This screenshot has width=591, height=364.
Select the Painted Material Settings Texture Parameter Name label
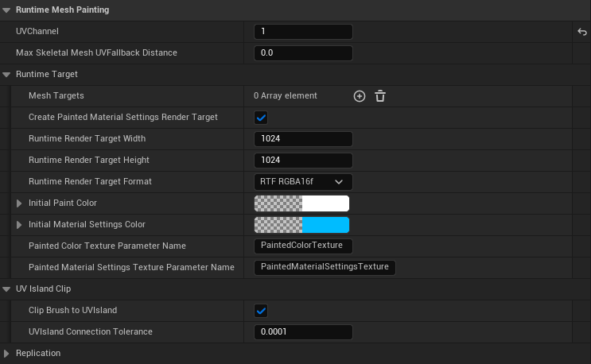coord(131,267)
